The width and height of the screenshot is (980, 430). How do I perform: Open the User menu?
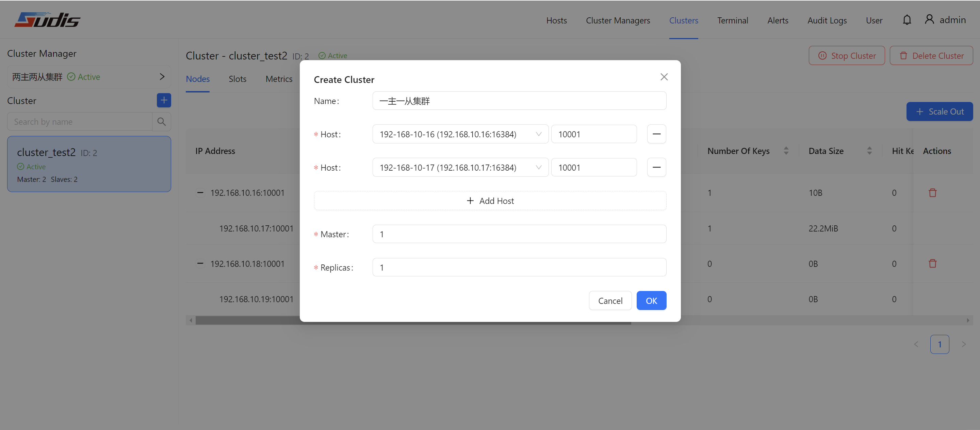pos(874,20)
